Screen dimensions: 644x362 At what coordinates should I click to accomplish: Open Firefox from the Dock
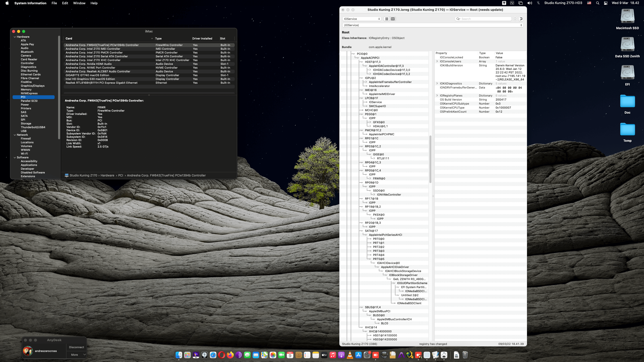click(x=230, y=355)
